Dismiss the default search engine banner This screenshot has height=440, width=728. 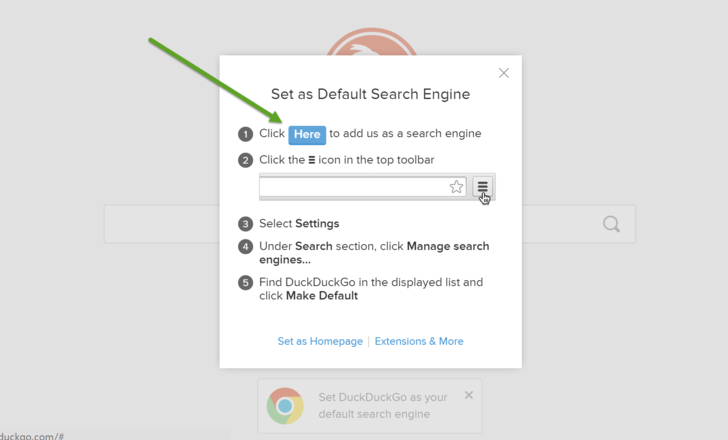click(x=469, y=395)
